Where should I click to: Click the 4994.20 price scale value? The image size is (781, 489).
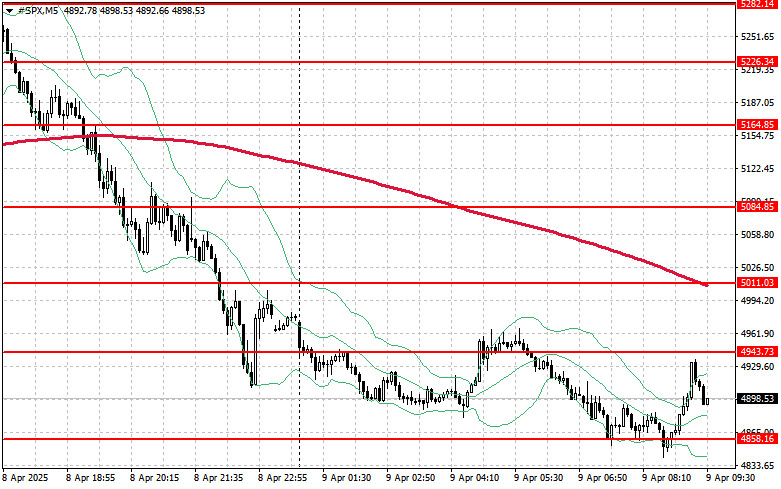point(758,301)
